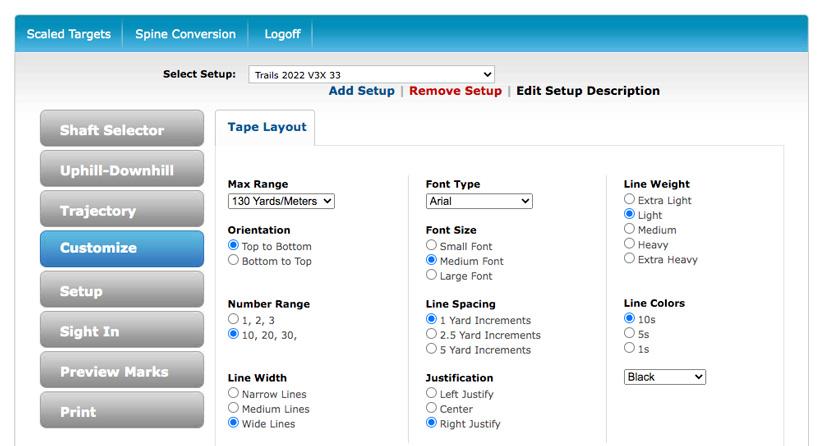Select Bottom to Top orientation
This screenshot has width=820, height=446.
pyautogui.click(x=234, y=261)
